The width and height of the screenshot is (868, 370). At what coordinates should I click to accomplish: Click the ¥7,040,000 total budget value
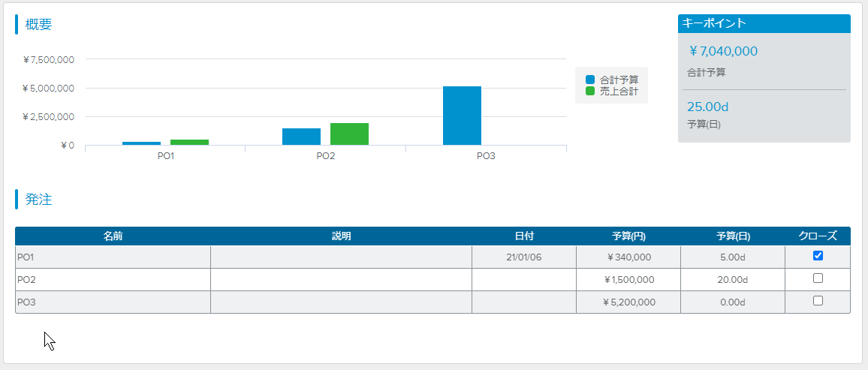(724, 51)
